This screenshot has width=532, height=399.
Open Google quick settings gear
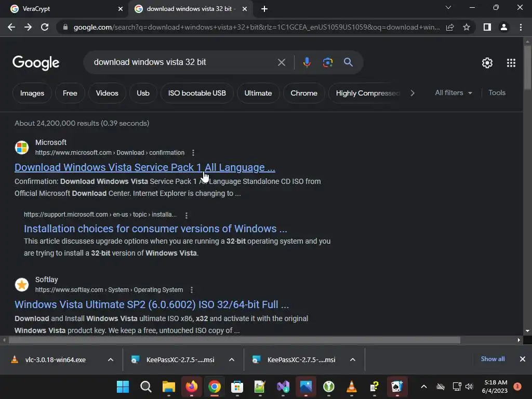click(487, 63)
